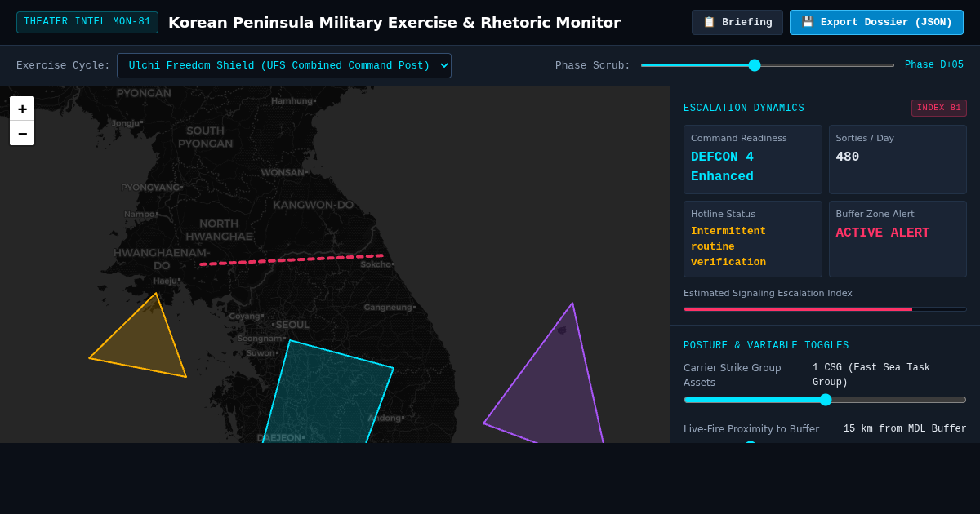Click the Sokcho map label
The height and width of the screenshot is (514, 980).
[376, 264]
